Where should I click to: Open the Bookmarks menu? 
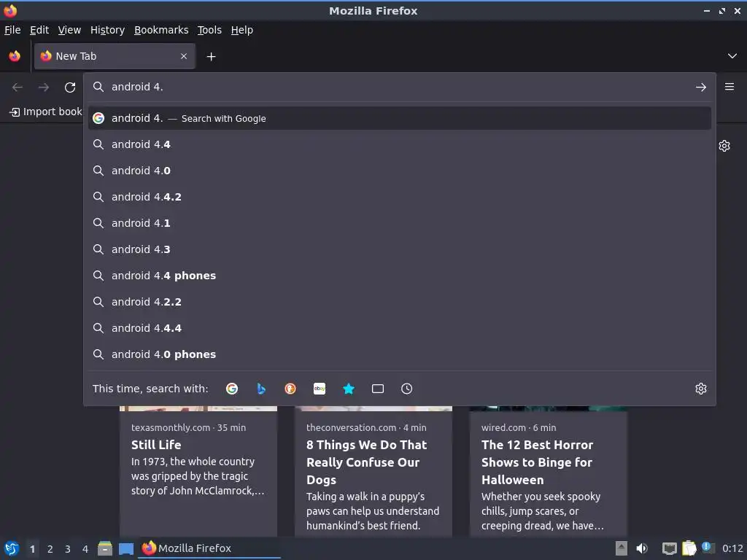point(161,30)
